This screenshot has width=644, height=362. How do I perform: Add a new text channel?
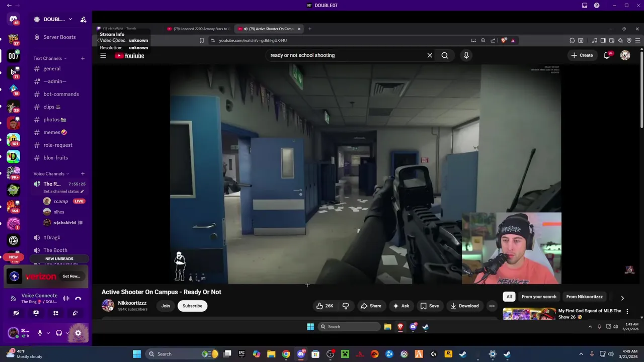83,58
